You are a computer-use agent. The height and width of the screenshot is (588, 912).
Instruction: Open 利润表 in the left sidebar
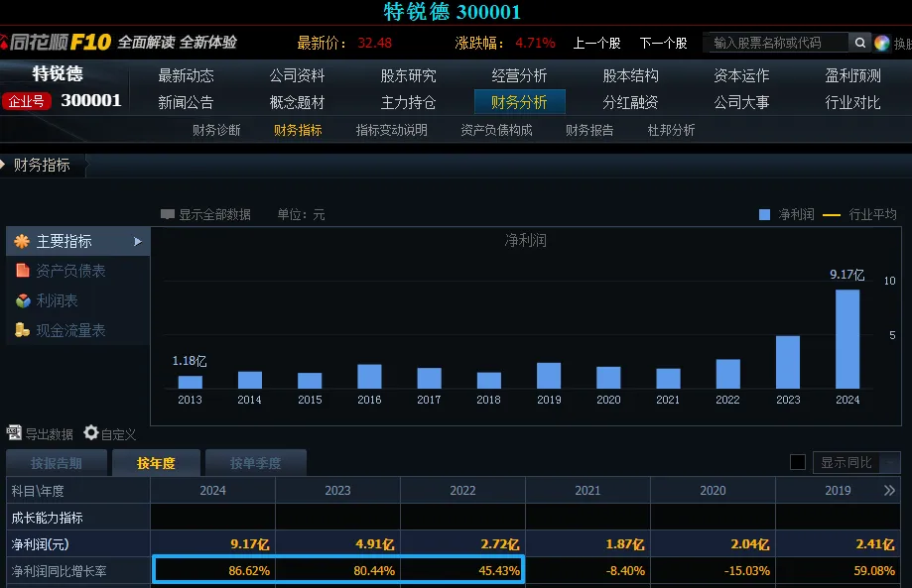click(57, 300)
